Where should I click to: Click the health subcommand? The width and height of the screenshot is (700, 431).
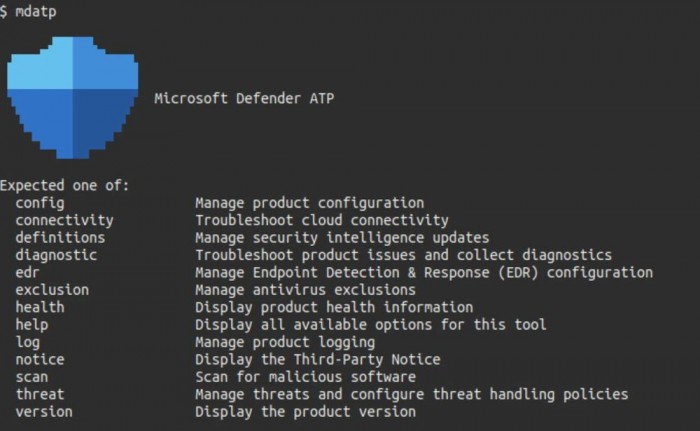(x=40, y=307)
